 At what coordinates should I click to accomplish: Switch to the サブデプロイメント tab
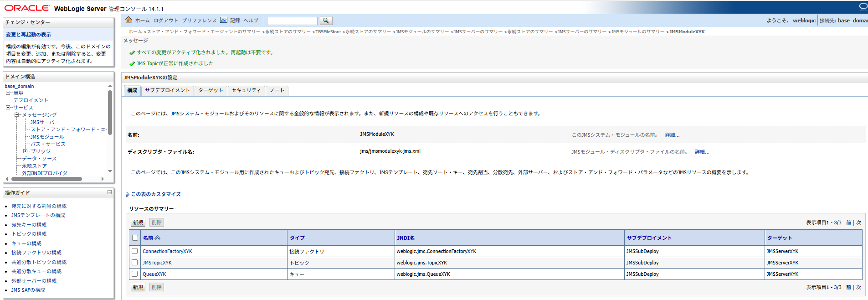pos(167,90)
